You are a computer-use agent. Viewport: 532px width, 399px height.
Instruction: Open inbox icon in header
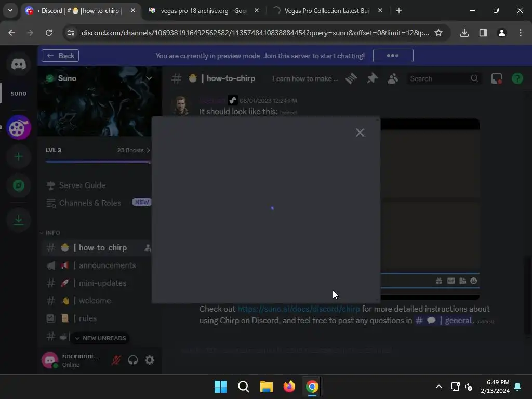[497, 78]
